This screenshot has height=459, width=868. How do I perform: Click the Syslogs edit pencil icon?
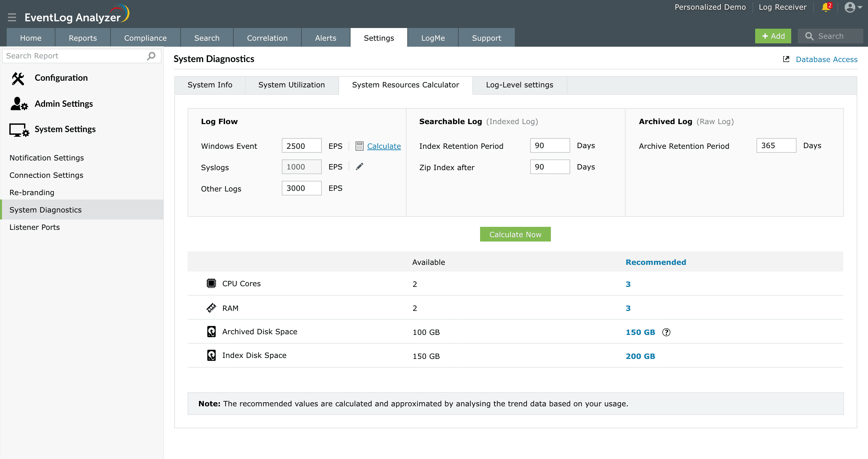[360, 167]
